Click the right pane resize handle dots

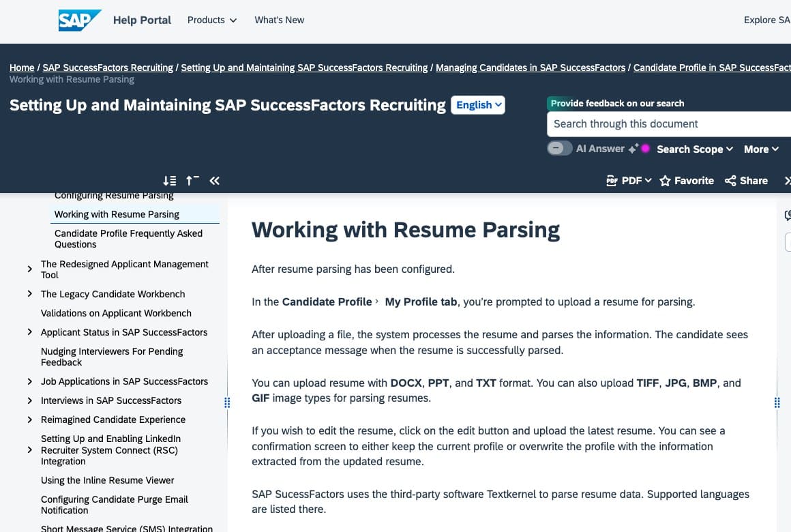[x=777, y=402]
